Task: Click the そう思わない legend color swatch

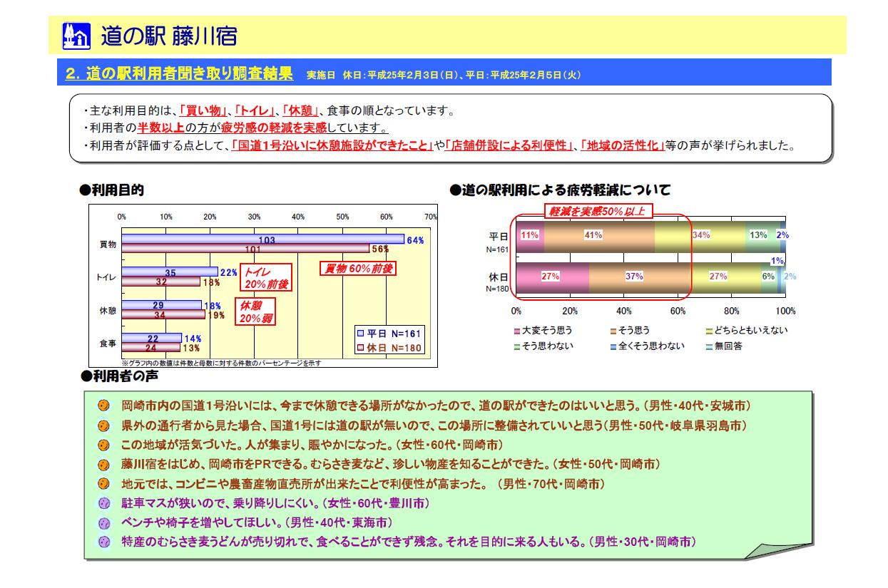Action: coord(517,346)
